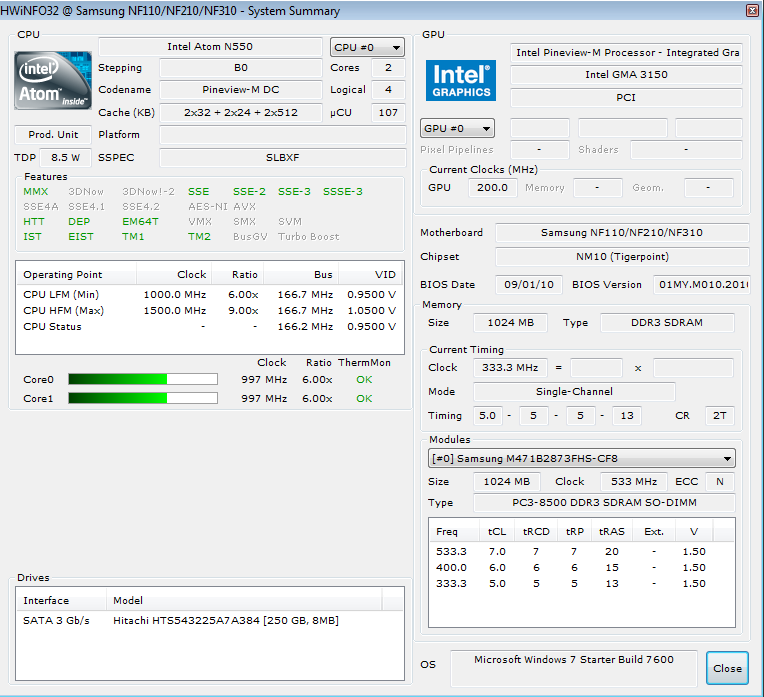Select the 333.3 frequency timing row
The image size is (764, 697).
click(x=581, y=583)
